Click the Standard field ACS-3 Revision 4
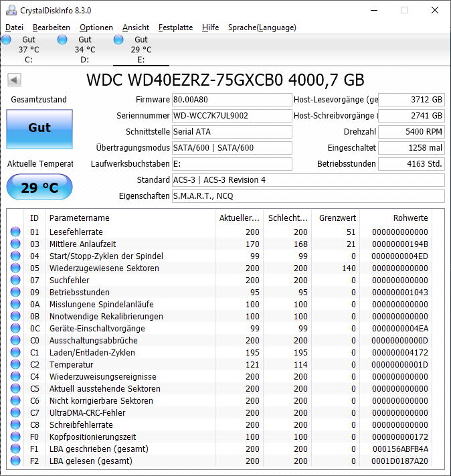This screenshot has width=451, height=476. point(308,180)
